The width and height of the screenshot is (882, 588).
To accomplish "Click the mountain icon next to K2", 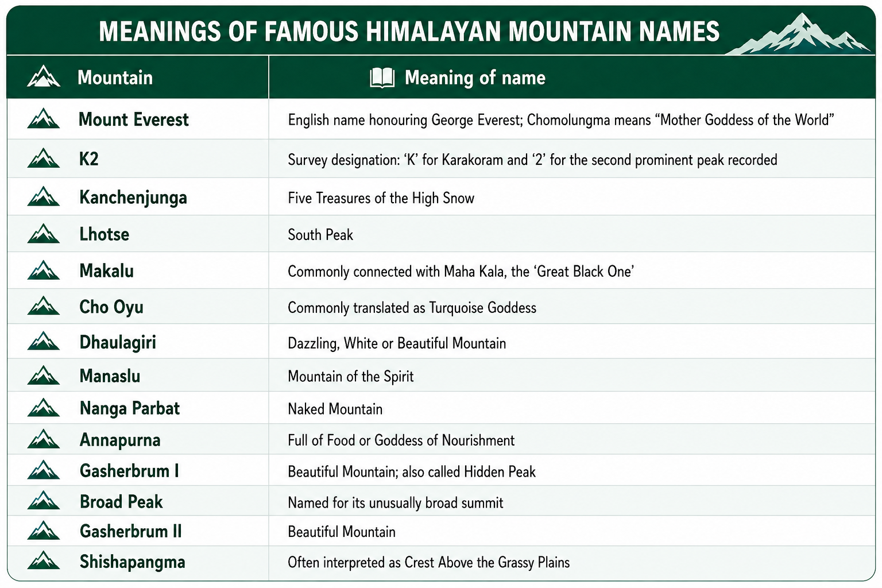I will click(x=43, y=158).
